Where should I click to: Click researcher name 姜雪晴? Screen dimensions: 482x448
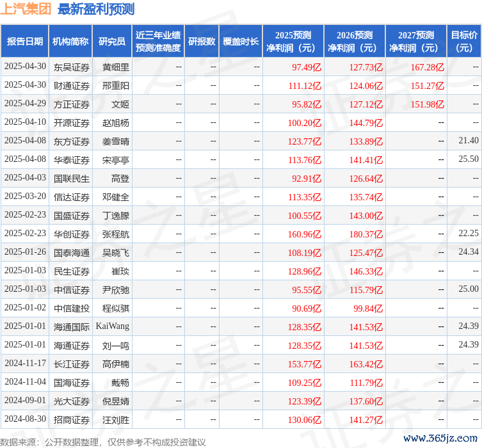[x=116, y=141]
